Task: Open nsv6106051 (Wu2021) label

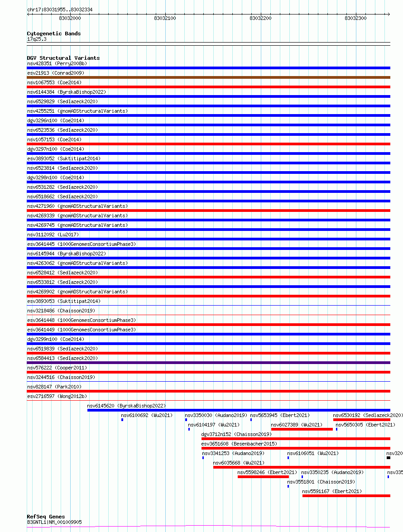Action: pyautogui.click(x=313, y=453)
